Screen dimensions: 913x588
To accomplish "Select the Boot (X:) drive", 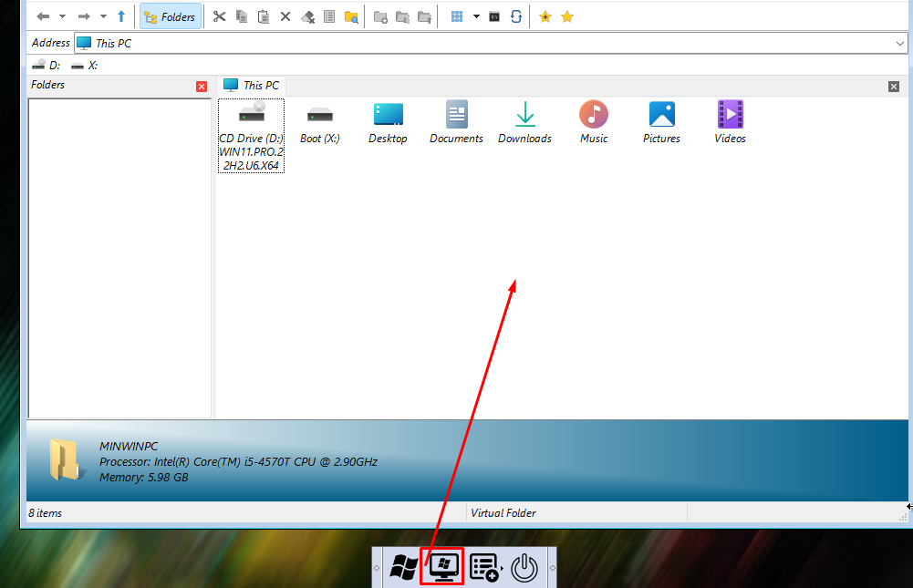I will coord(319,123).
